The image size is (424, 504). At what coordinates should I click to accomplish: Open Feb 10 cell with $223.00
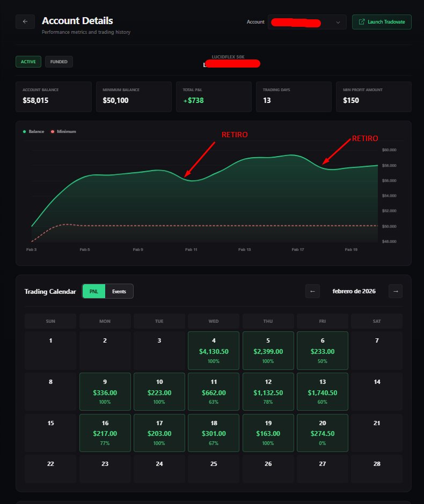click(x=159, y=392)
